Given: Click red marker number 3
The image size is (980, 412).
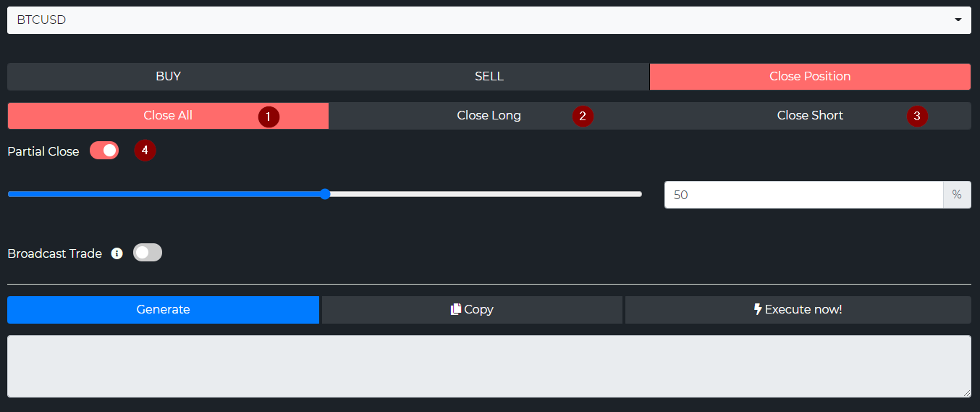Looking at the screenshot, I should 917,116.
